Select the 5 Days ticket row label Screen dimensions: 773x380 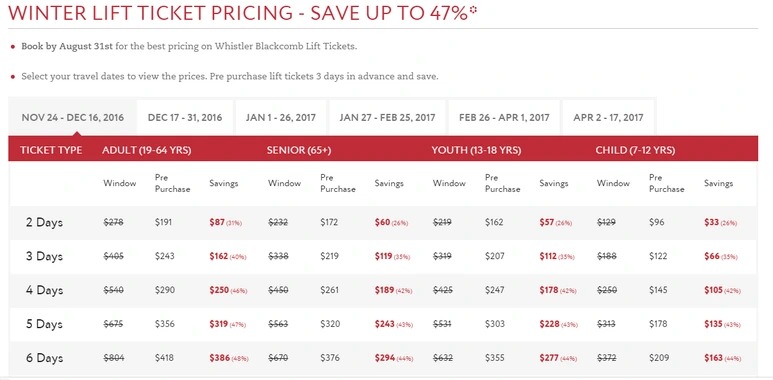[x=44, y=324]
